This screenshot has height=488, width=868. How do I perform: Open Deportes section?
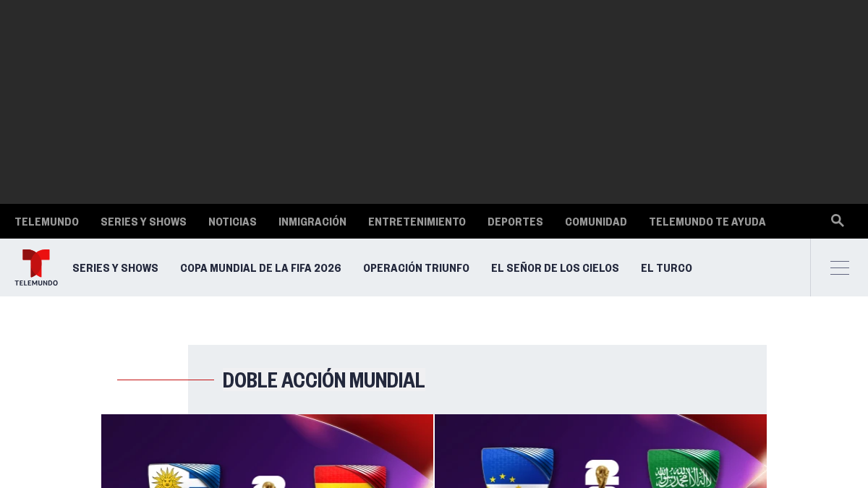[x=515, y=222]
